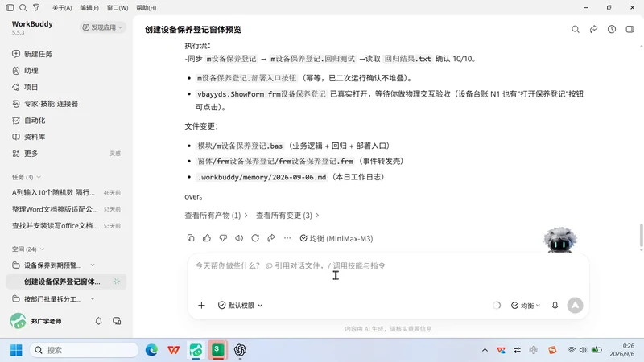Open task 整理Word文档排版适配公

[66, 209]
